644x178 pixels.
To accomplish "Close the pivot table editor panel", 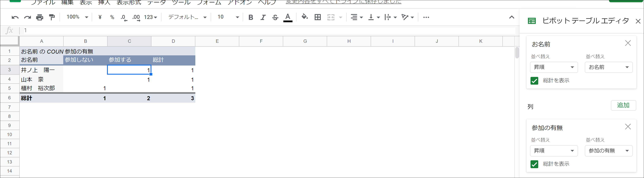I will 638,21.
